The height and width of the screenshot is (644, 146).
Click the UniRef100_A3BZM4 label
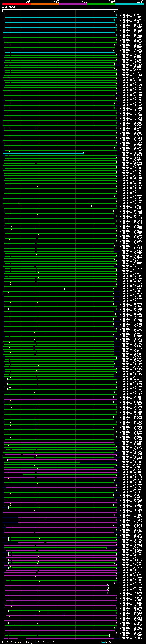[131, 228]
